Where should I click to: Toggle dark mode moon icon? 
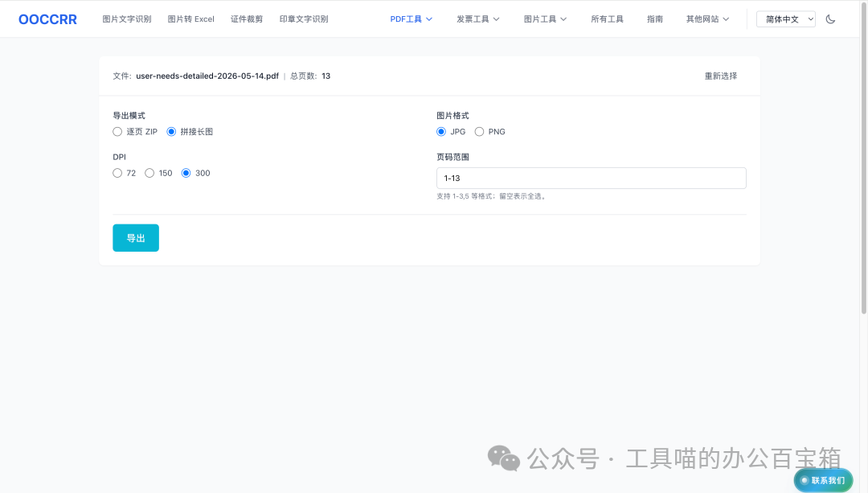830,19
